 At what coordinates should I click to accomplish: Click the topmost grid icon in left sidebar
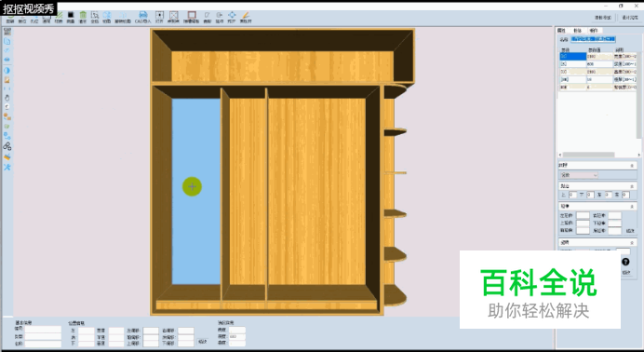pos(7,32)
